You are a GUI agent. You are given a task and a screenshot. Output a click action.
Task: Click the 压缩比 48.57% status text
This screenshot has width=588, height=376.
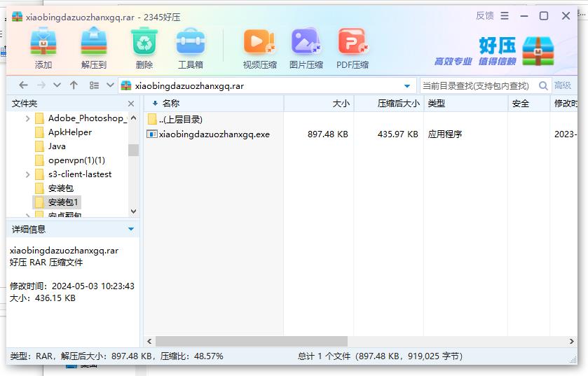[x=191, y=356]
